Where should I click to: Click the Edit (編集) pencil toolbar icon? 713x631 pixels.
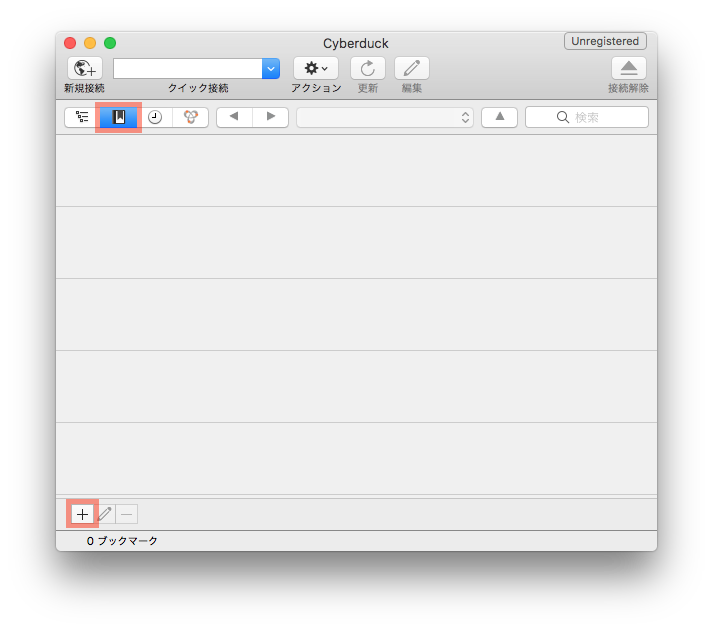point(412,68)
